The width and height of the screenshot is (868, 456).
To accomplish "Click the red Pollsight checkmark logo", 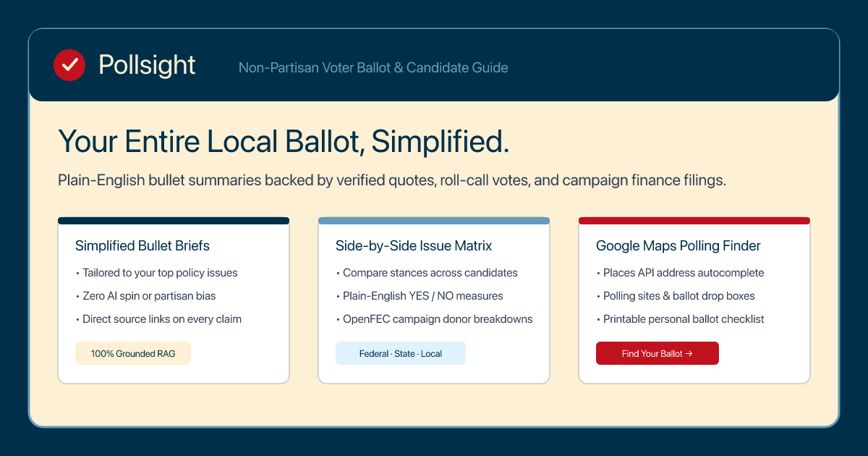I will coord(70,65).
